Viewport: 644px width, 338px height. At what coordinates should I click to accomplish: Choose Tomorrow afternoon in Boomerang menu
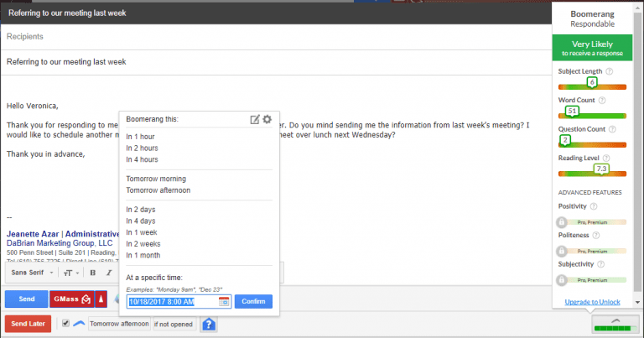[158, 190]
